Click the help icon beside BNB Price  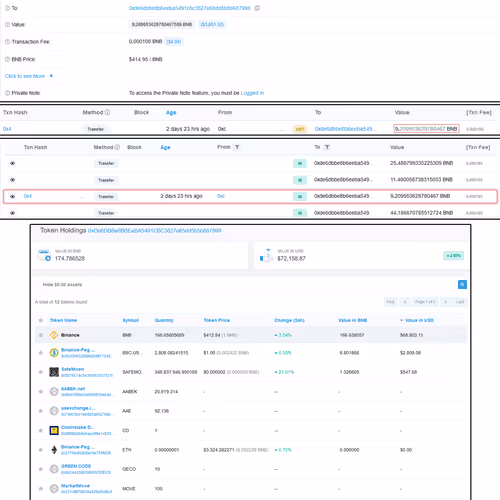click(7, 59)
